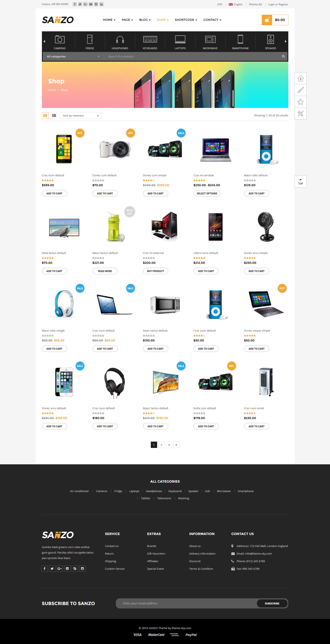The image size is (330, 644).
Task: Click the star icon in side panel
Action: [x=301, y=102]
